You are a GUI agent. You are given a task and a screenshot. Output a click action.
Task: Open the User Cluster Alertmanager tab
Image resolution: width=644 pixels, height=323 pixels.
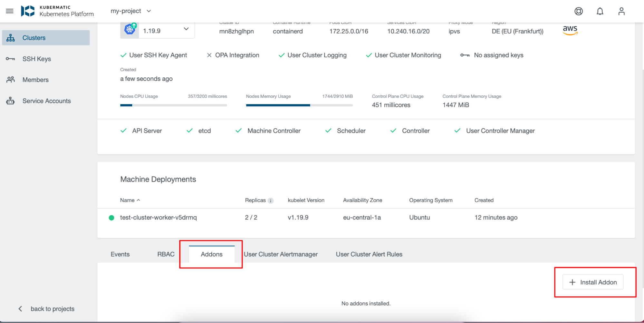pyautogui.click(x=281, y=254)
